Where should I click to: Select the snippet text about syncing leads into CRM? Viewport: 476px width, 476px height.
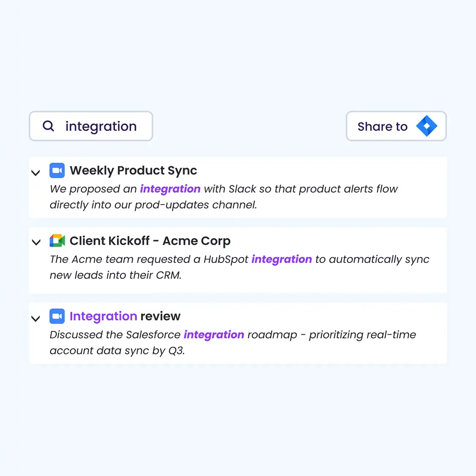(x=115, y=275)
